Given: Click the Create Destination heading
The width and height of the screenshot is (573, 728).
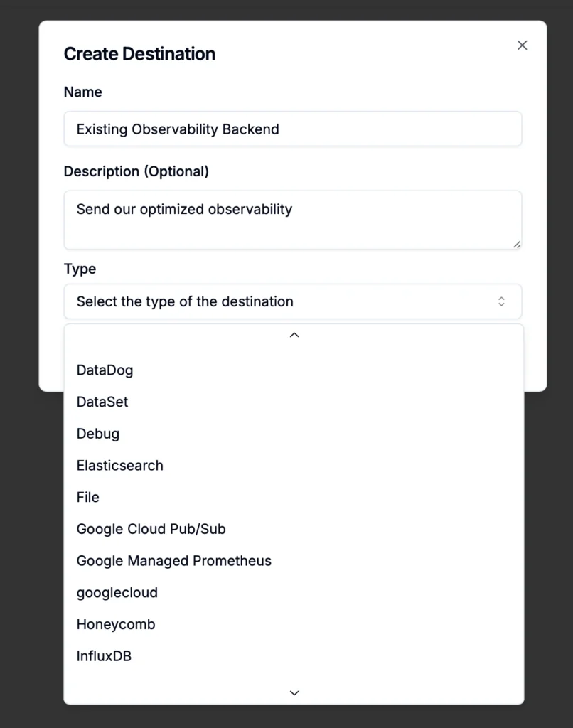Looking at the screenshot, I should 139,54.
